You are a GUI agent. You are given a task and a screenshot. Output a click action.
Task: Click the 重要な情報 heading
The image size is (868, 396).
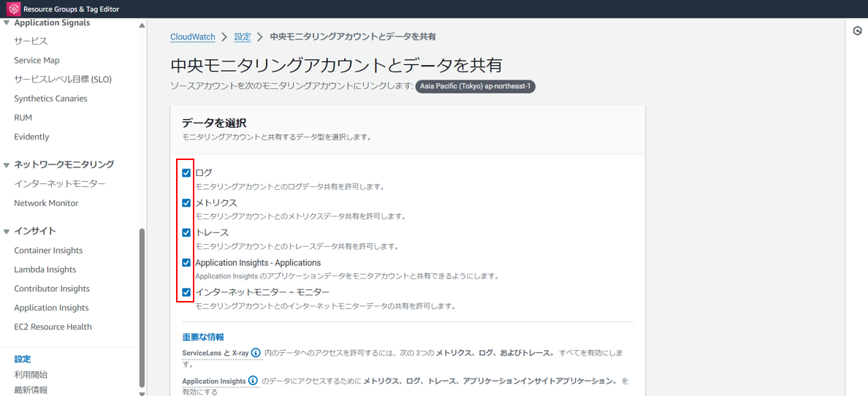(x=203, y=338)
